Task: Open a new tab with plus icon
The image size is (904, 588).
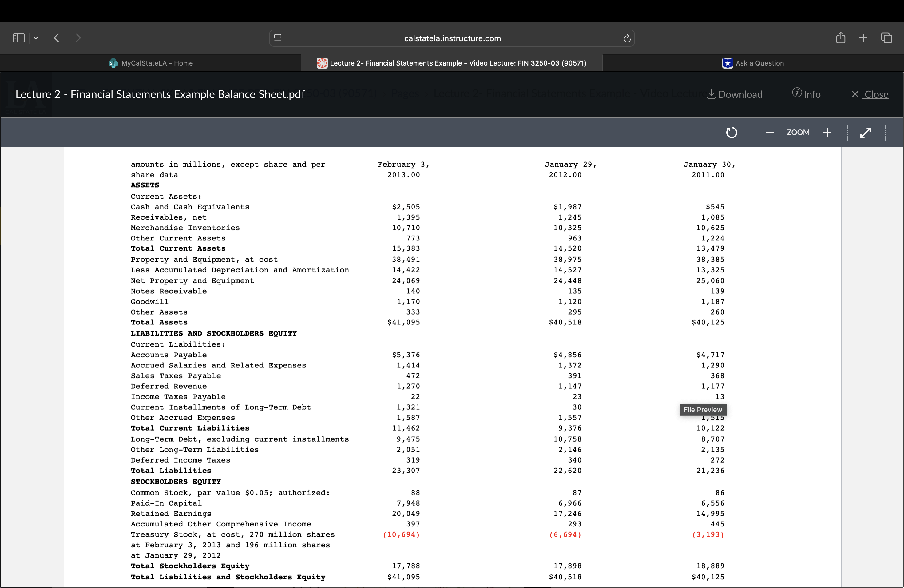Action: [x=863, y=38]
